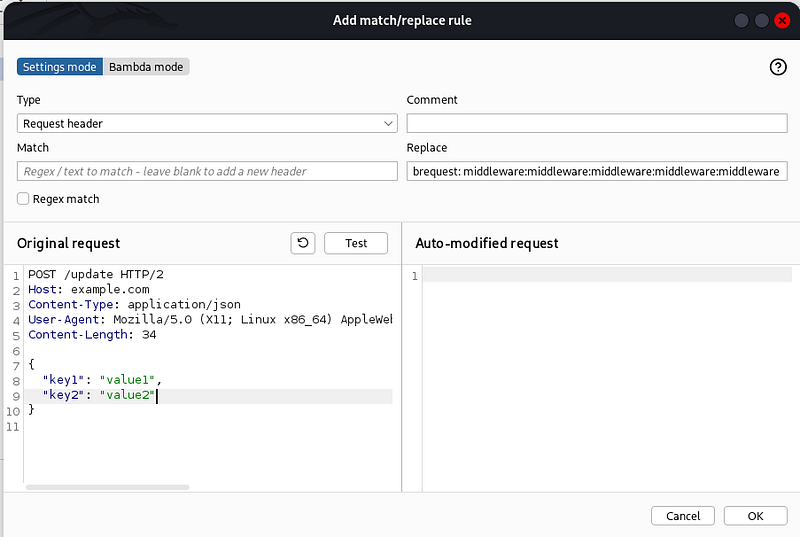The image size is (800, 537).
Task: Click the Replace field with brequest middleware text
Action: point(597,171)
